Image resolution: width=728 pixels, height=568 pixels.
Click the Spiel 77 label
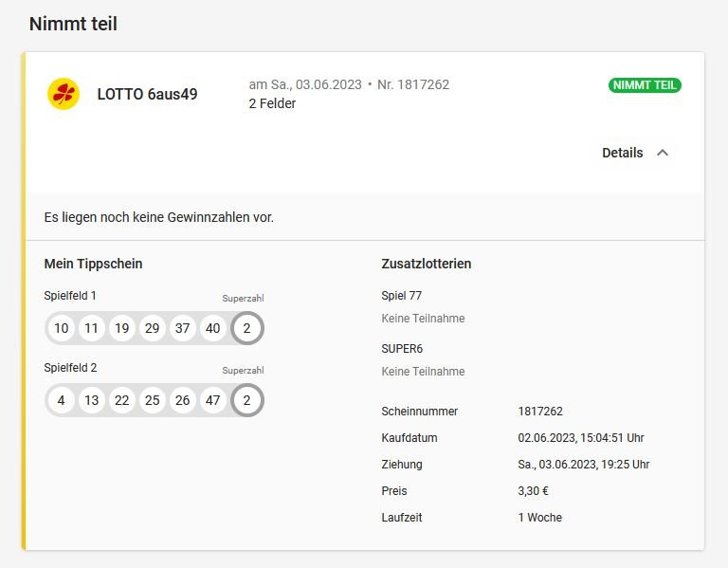(x=402, y=295)
